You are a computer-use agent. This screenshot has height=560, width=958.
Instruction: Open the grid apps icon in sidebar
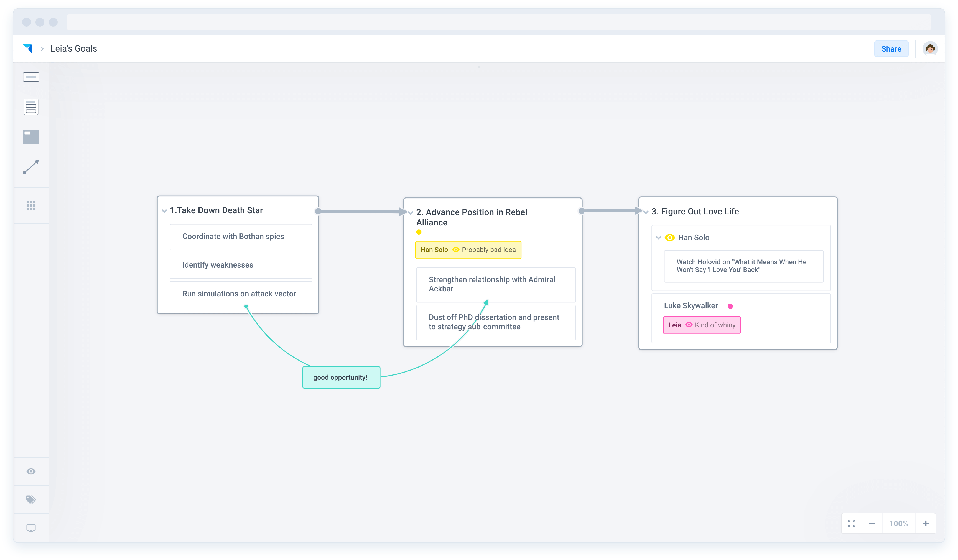click(31, 205)
